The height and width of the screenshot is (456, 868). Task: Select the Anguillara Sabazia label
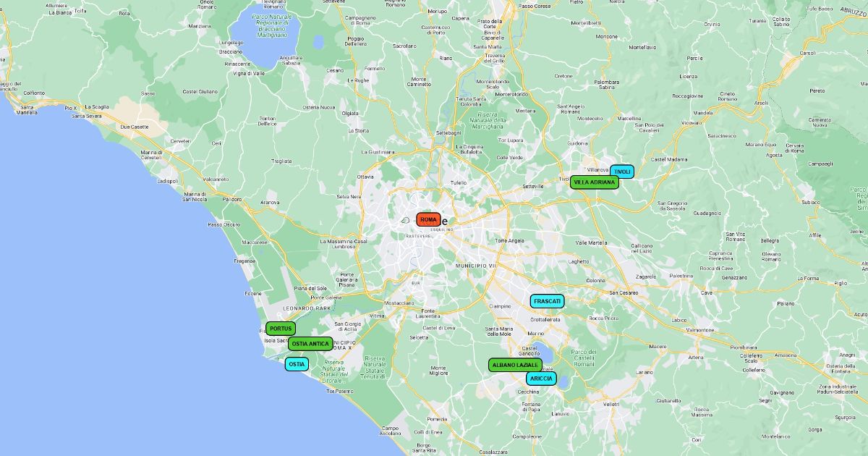pyautogui.click(x=290, y=60)
